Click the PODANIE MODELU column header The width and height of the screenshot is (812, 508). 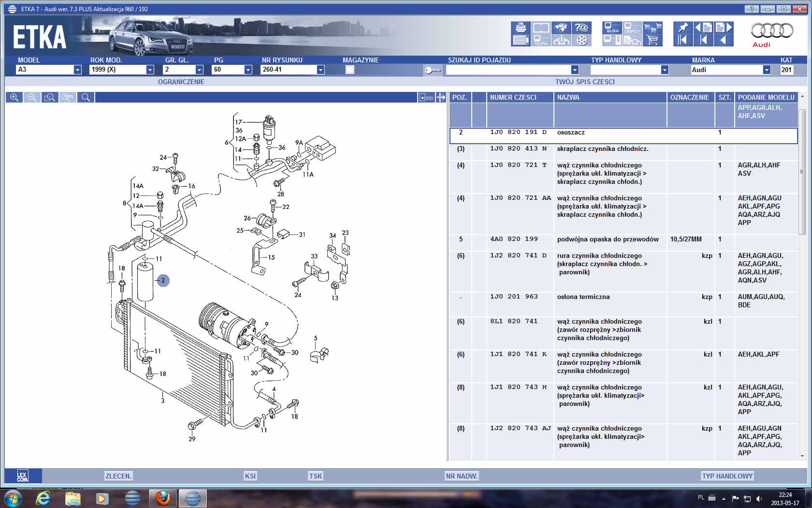point(766,97)
